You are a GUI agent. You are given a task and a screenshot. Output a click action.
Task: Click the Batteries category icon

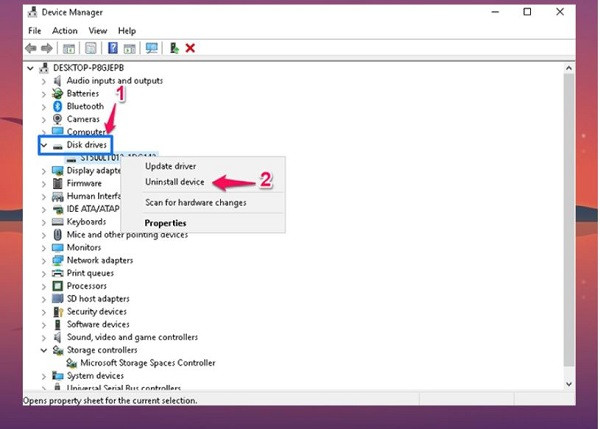tap(57, 93)
